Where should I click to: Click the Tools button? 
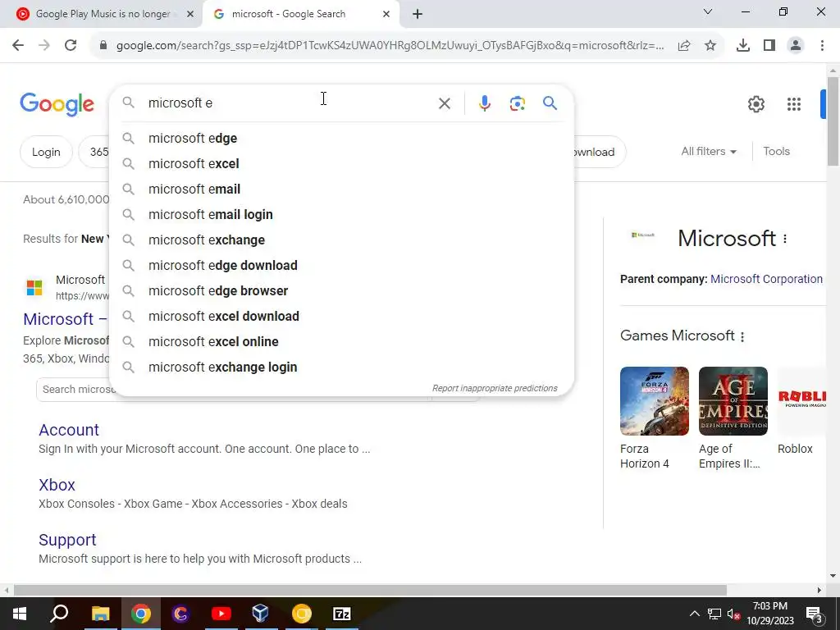pos(776,152)
